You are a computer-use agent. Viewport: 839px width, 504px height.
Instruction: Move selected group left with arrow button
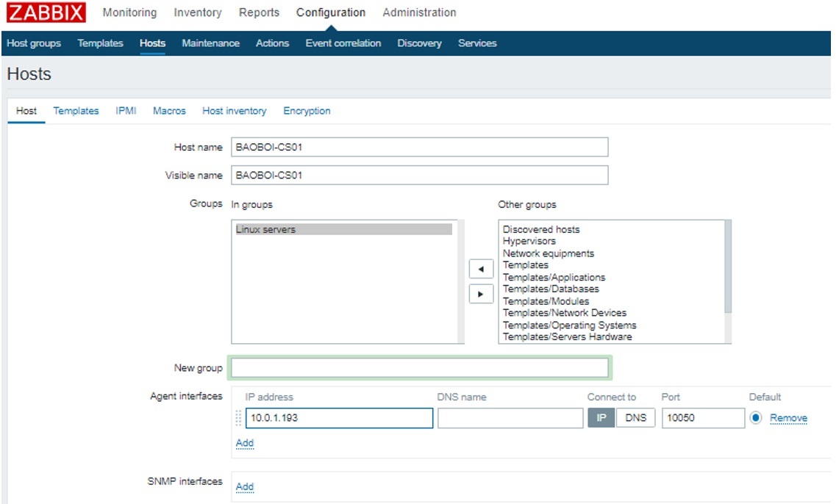click(x=481, y=270)
